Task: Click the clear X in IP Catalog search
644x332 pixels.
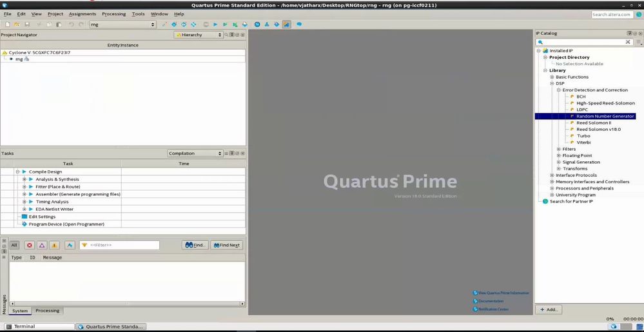Action: coord(628,42)
